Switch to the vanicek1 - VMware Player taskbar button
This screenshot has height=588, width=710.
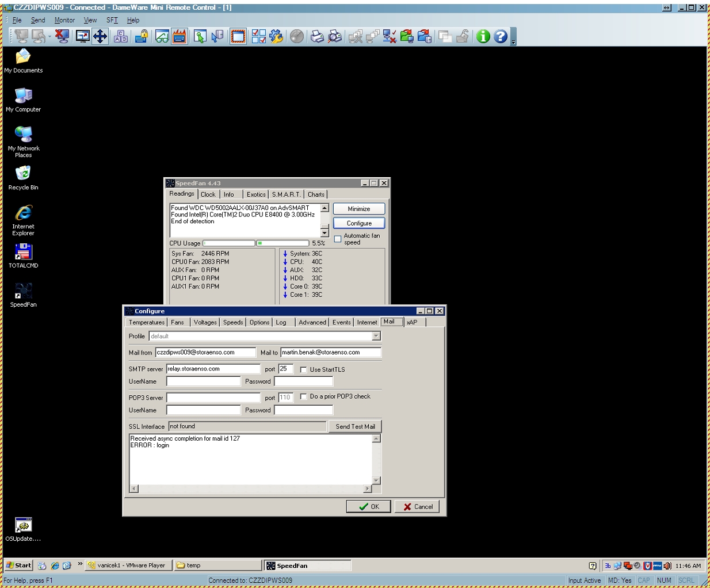pyautogui.click(x=128, y=566)
